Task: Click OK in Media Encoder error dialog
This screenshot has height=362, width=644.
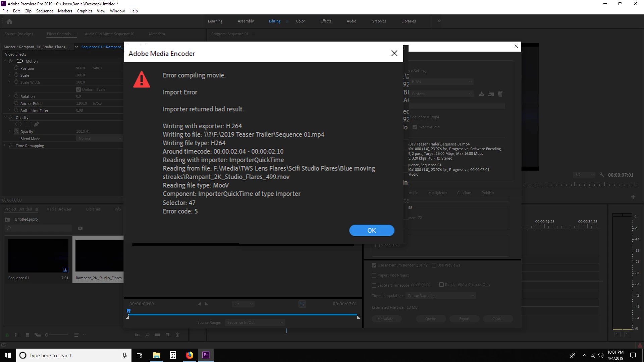Action: pos(371,230)
